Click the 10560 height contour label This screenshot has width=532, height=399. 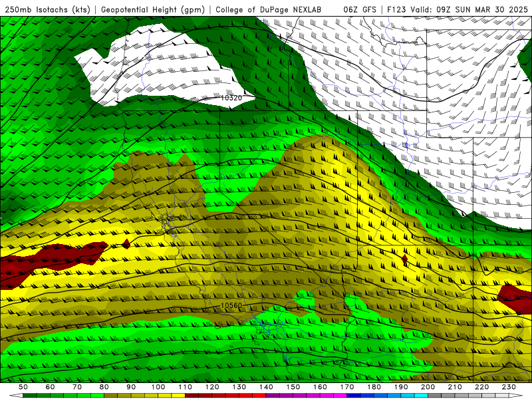[x=231, y=305]
